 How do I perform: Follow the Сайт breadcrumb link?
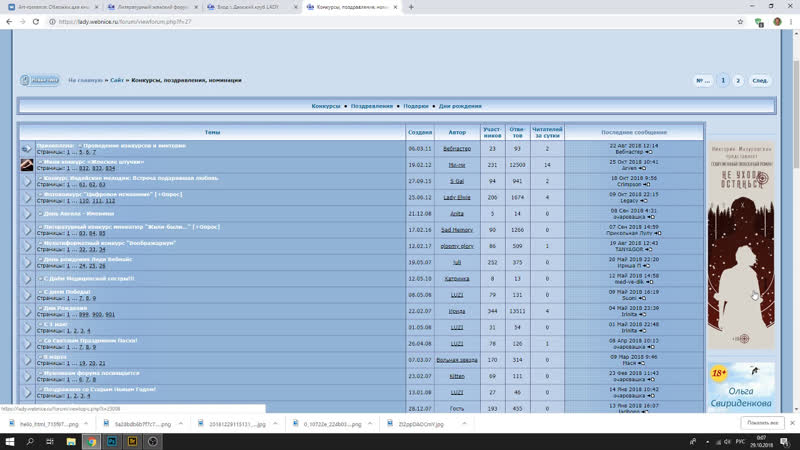(117, 80)
